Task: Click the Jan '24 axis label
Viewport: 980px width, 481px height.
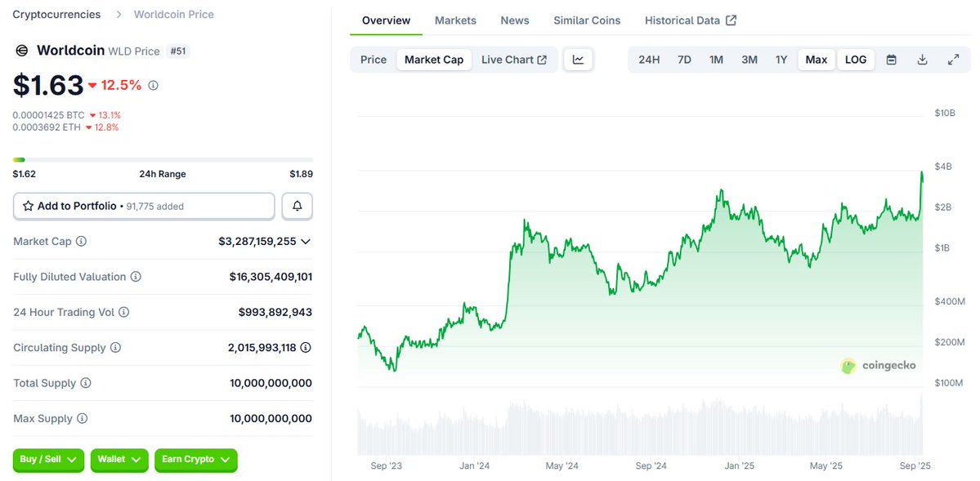Action: pos(474,466)
